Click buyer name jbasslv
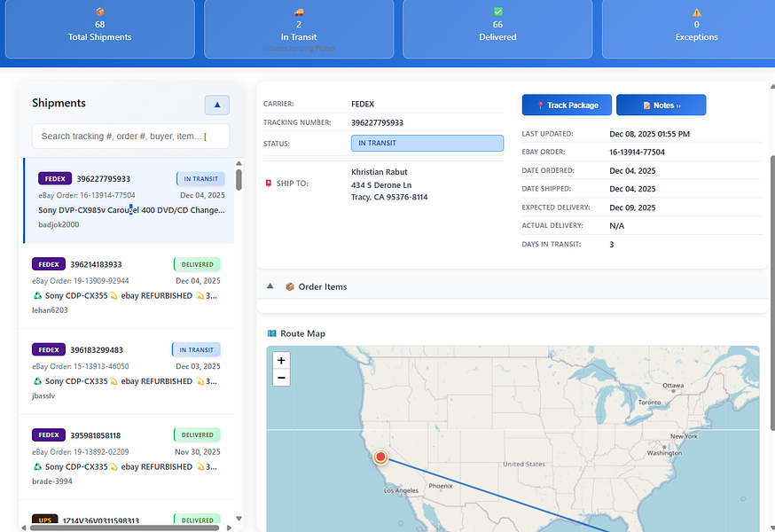Image resolution: width=775 pixels, height=532 pixels. point(43,395)
